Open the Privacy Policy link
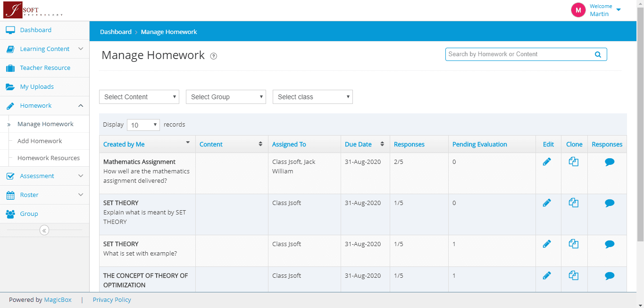 [112, 300]
